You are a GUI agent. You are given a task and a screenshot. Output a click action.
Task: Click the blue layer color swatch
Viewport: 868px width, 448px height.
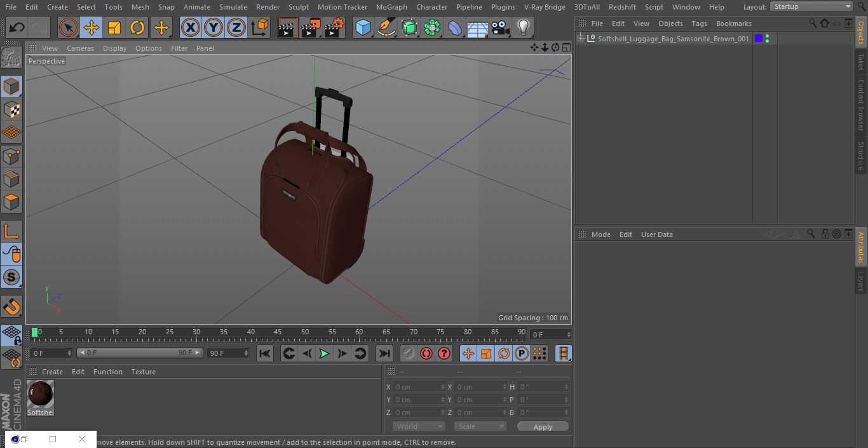758,39
